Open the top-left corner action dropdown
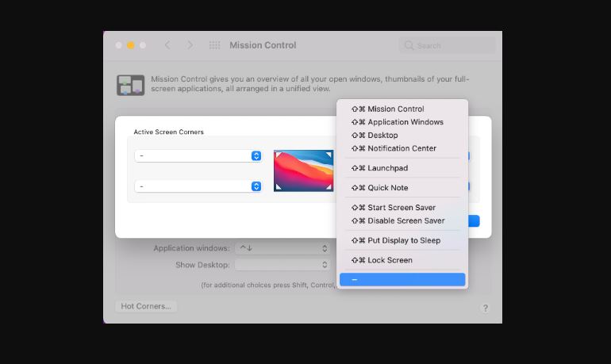 tap(198, 155)
